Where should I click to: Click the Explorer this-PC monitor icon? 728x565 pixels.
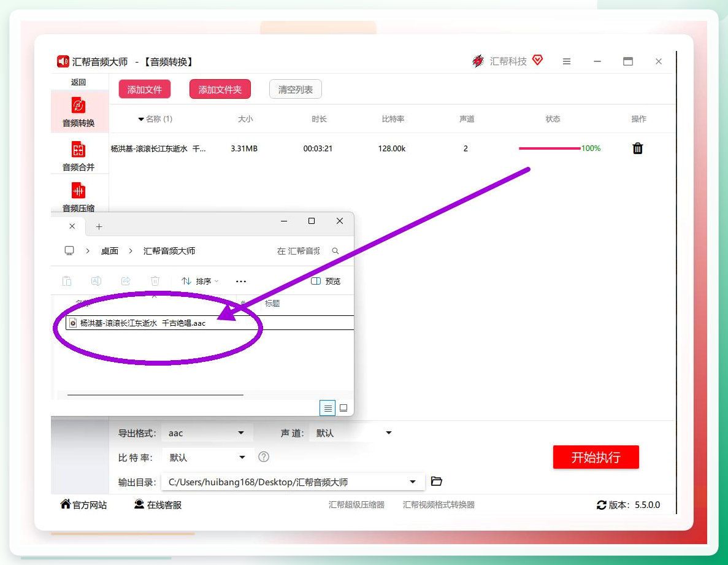(x=69, y=251)
